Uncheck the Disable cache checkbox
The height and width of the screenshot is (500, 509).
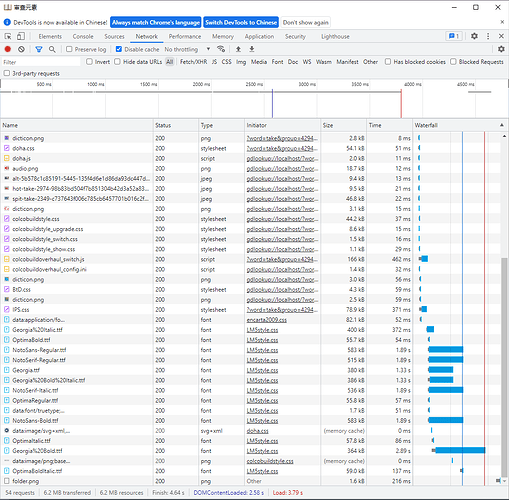point(119,49)
